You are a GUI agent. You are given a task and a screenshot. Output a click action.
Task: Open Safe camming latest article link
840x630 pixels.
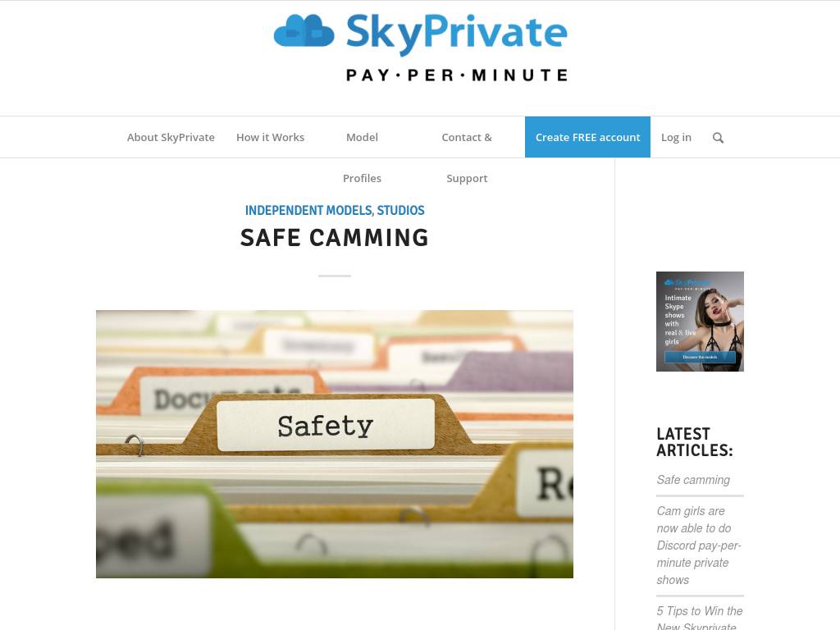tap(693, 480)
